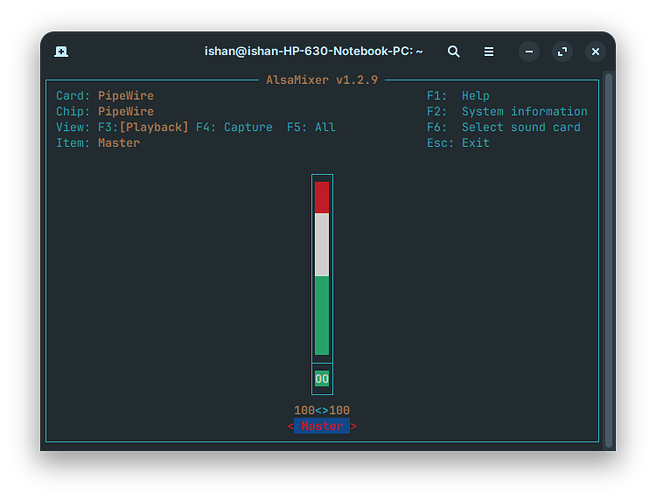Close the terminal window
655x500 pixels.
595,51
